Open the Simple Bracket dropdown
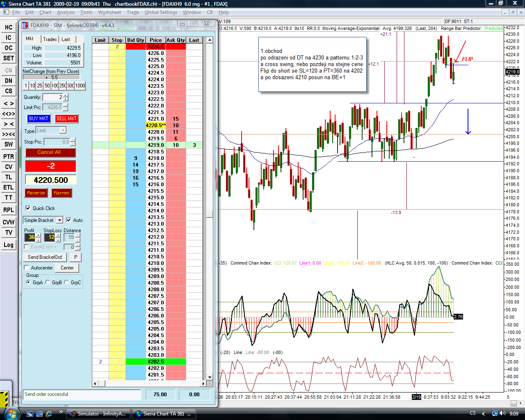Screen dimensions: 525x420 [x=59, y=220]
